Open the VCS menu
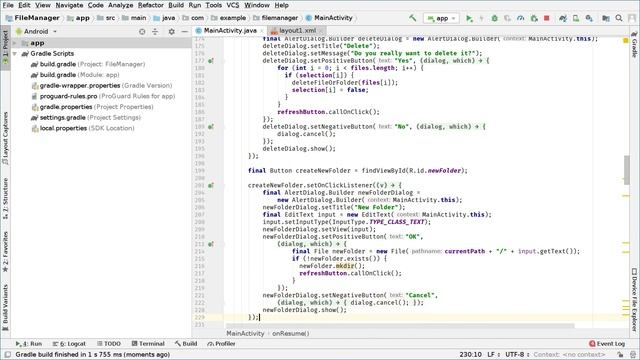The image size is (640, 360). 233,5
